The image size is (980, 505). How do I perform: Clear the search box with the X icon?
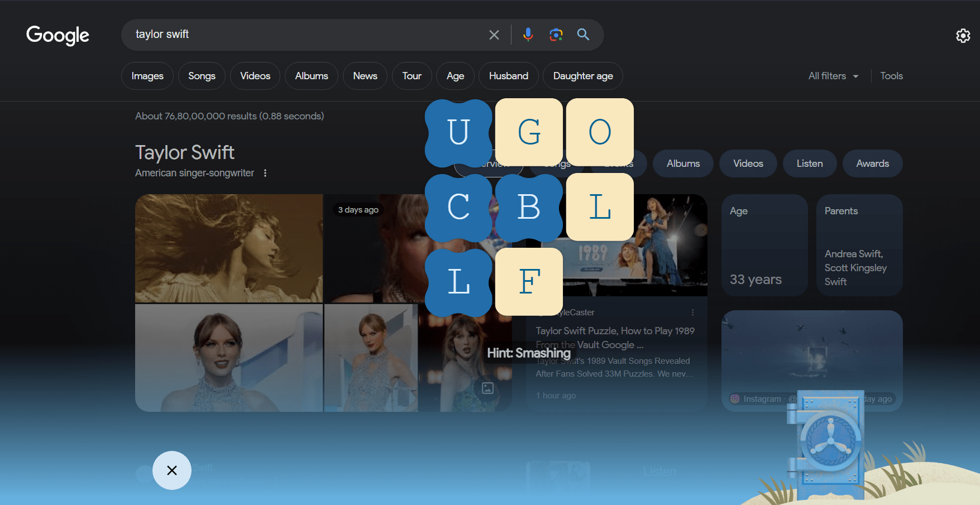tap(494, 35)
